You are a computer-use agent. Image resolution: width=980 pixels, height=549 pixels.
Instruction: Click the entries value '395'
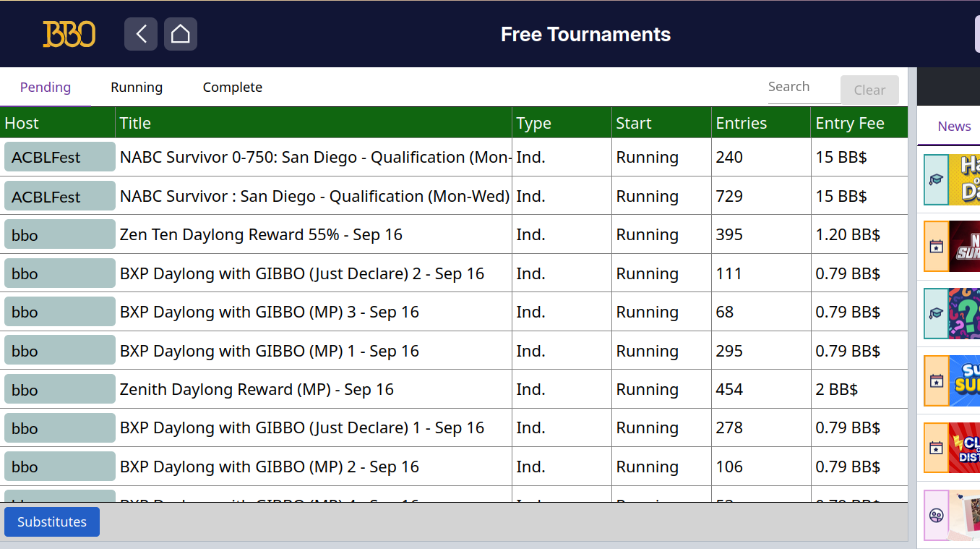pos(729,234)
